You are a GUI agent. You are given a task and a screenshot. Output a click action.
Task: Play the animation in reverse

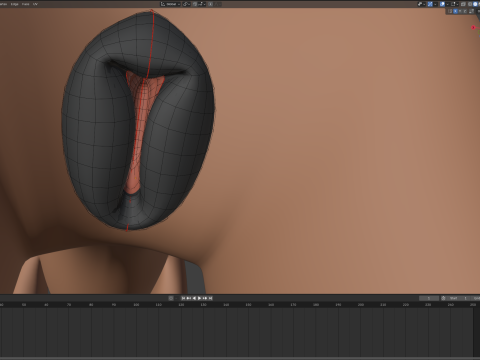[x=194, y=298]
